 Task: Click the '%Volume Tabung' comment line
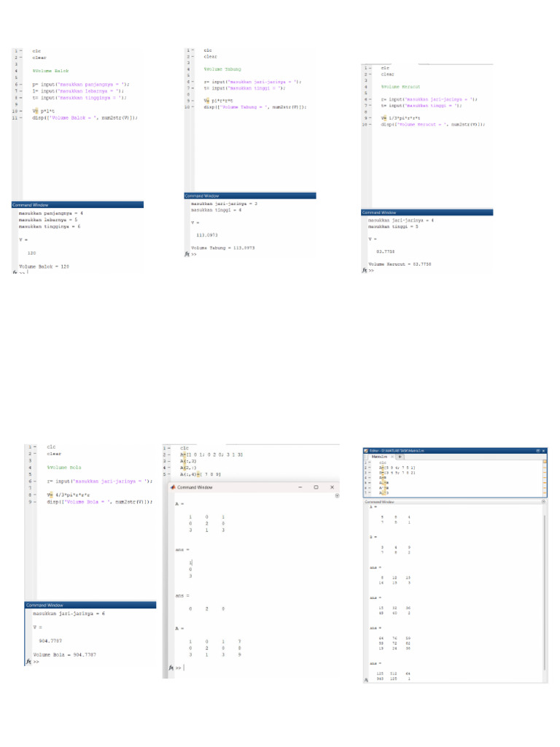[222, 69]
